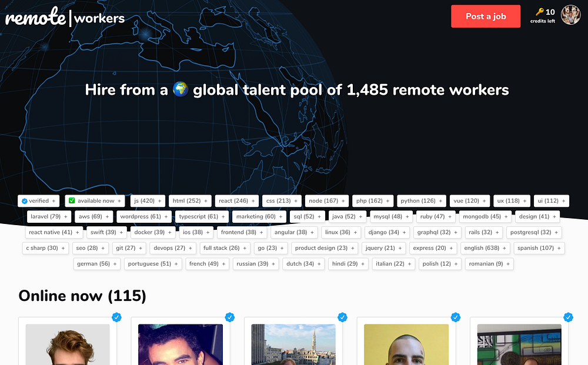This screenshot has height=365, width=588.
Task: Apply the rails (32) filter
Action: point(484,232)
